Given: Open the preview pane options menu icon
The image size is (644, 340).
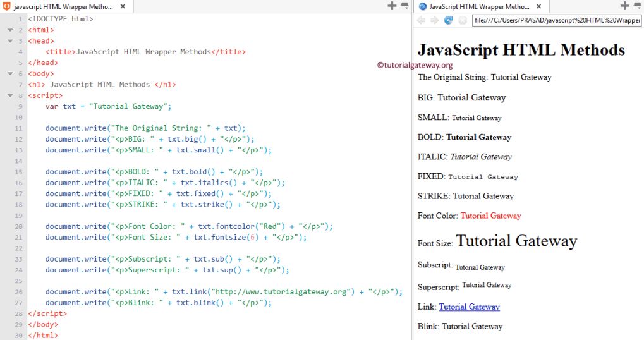Looking at the screenshot, I should click(x=638, y=6).
